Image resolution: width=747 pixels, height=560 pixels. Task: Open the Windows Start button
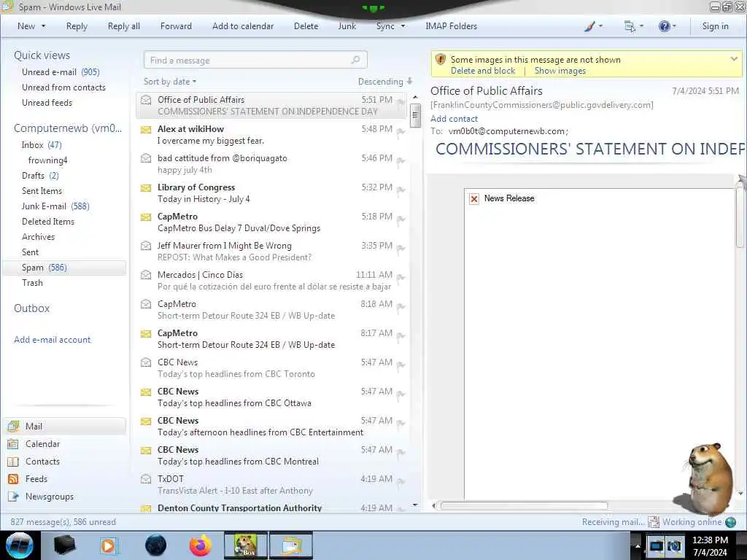[x=20, y=545]
